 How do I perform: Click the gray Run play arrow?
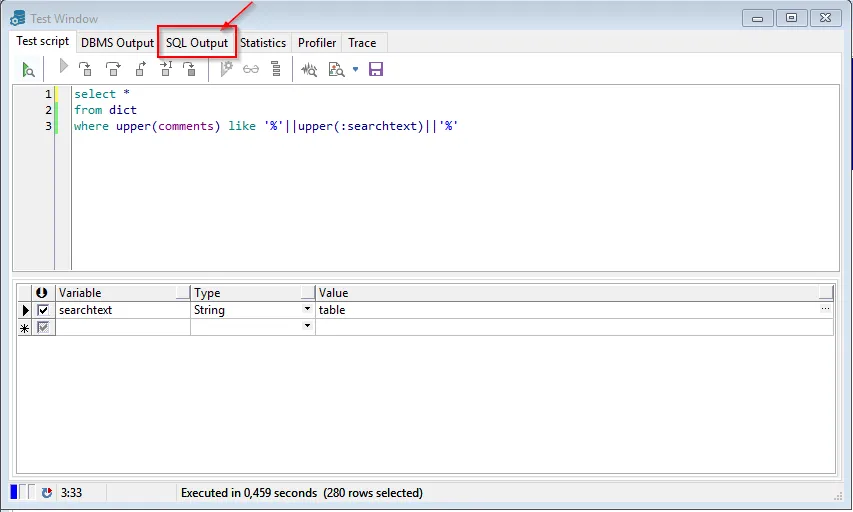(x=63, y=67)
